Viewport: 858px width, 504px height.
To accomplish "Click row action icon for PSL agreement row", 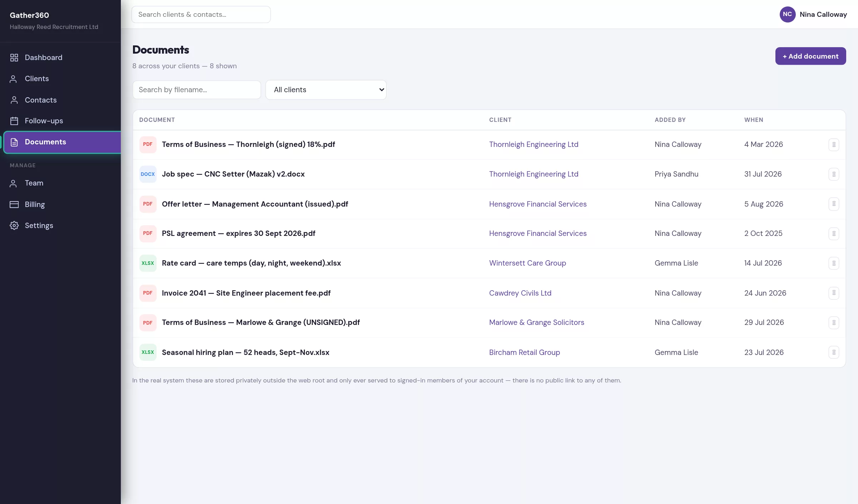I will (x=834, y=234).
